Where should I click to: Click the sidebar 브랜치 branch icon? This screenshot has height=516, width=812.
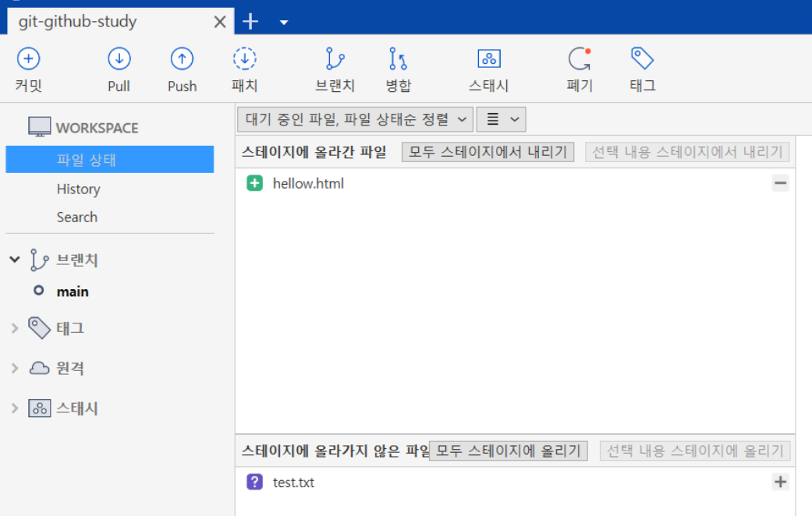click(39, 260)
